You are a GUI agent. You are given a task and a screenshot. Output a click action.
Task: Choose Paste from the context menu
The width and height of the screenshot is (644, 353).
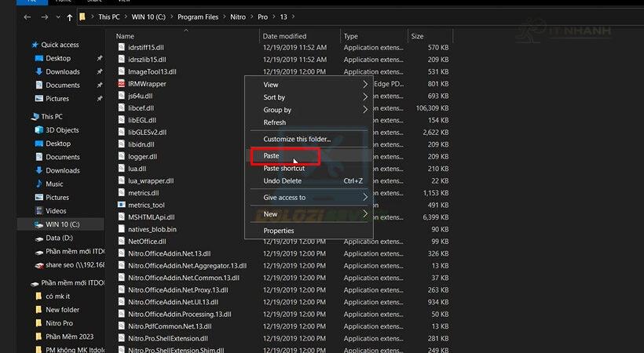[x=272, y=156]
